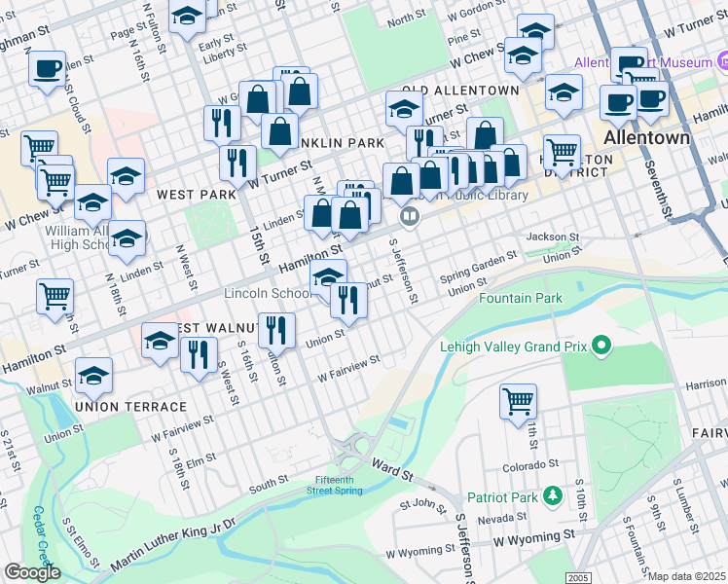Open the restaurant marker left of Union St label

[276, 331]
